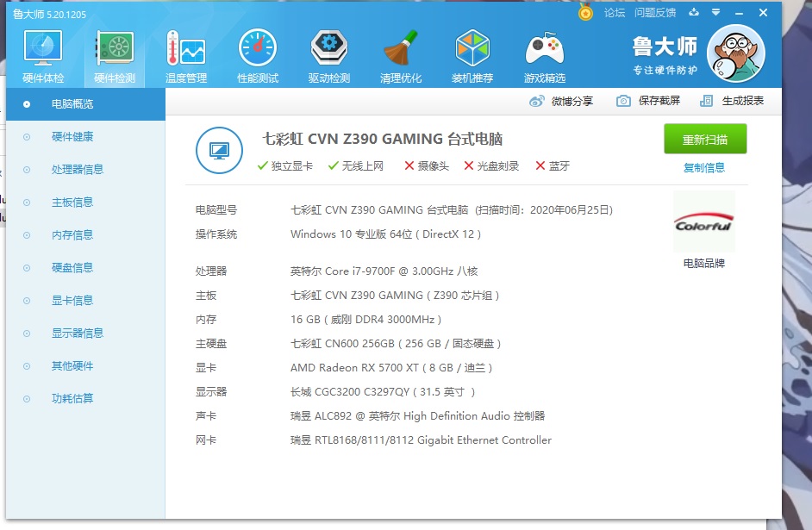The height and width of the screenshot is (530, 812).
Task: Click the memory value 16 GB DDR4 3000MHz
Action: point(365,320)
